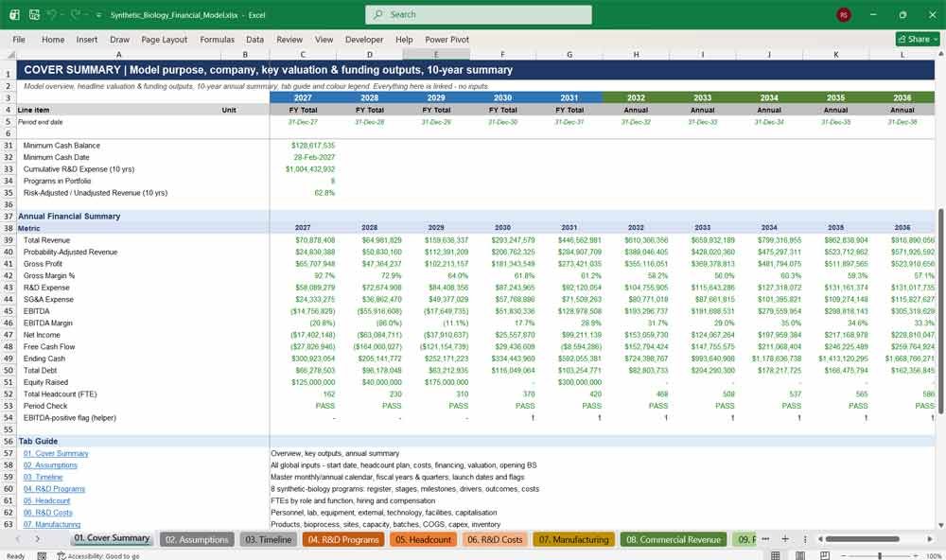Image resolution: width=946 pixels, height=560 pixels.
Task: Click Accessibility: Good to go status
Action: (x=98, y=556)
